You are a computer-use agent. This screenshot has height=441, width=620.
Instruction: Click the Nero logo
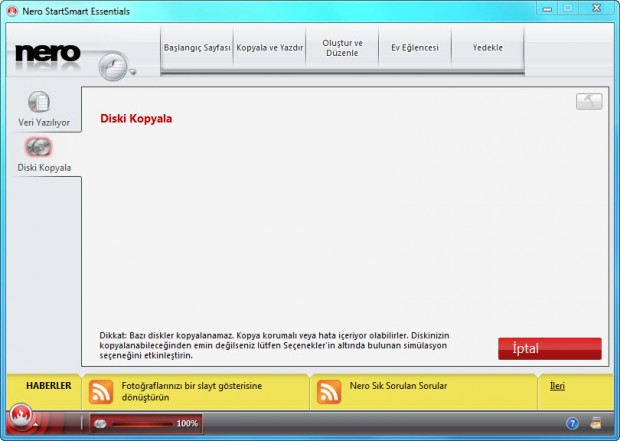(x=48, y=53)
